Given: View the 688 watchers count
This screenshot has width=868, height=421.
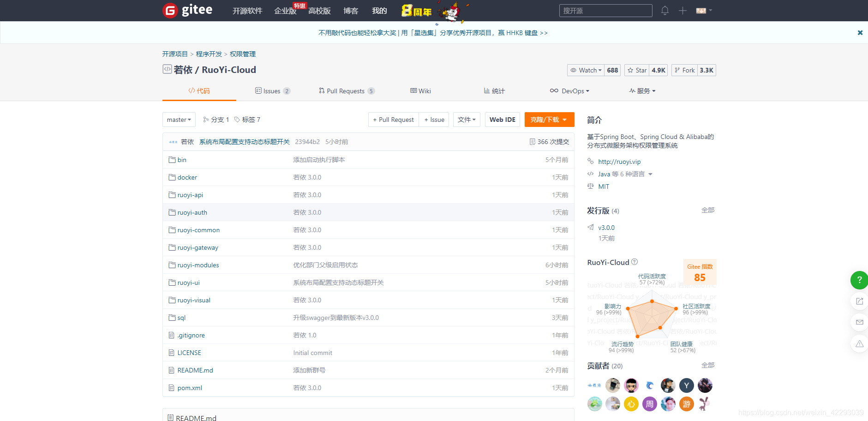Looking at the screenshot, I should point(612,70).
